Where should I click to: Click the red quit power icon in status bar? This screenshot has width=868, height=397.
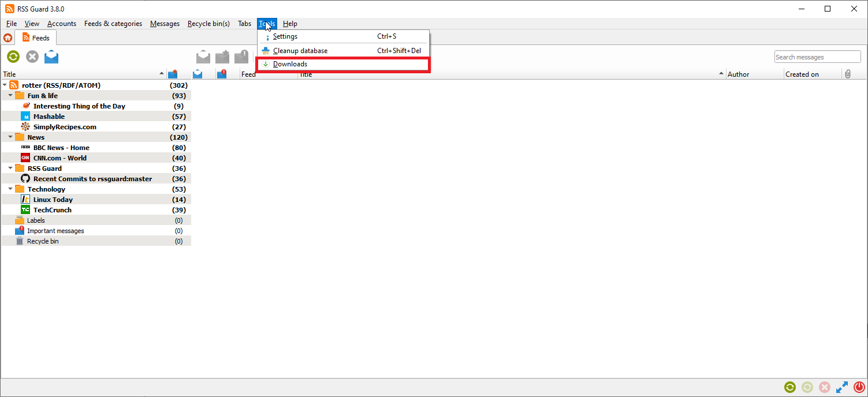(x=859, y=388)
